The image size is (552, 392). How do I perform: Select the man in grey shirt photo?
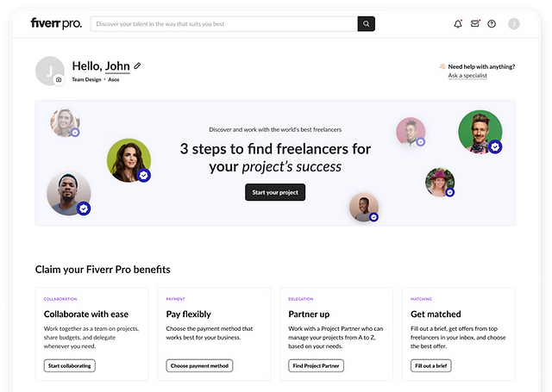click(x=69, y=193)
